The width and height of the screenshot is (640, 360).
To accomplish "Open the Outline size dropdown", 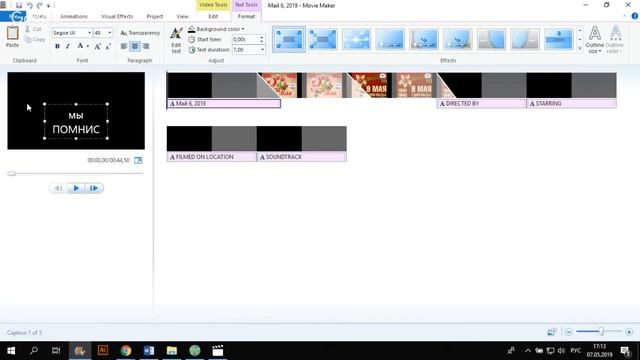I will pos(595,40).
